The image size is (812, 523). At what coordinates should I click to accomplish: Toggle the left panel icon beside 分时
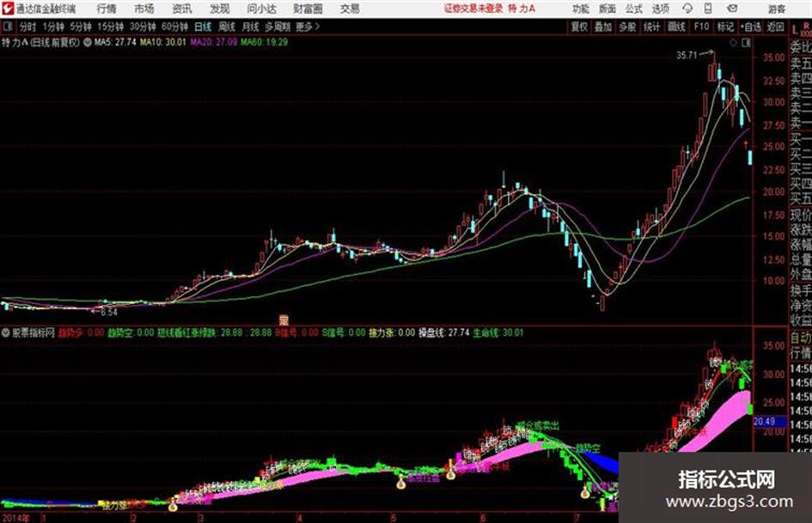pyautogui.click(x=8, y=27)
